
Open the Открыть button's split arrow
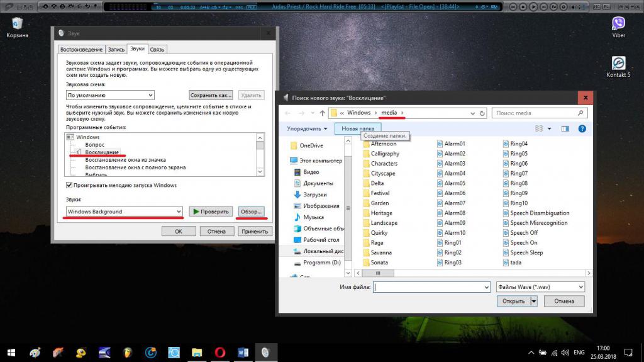click(534, 301)
